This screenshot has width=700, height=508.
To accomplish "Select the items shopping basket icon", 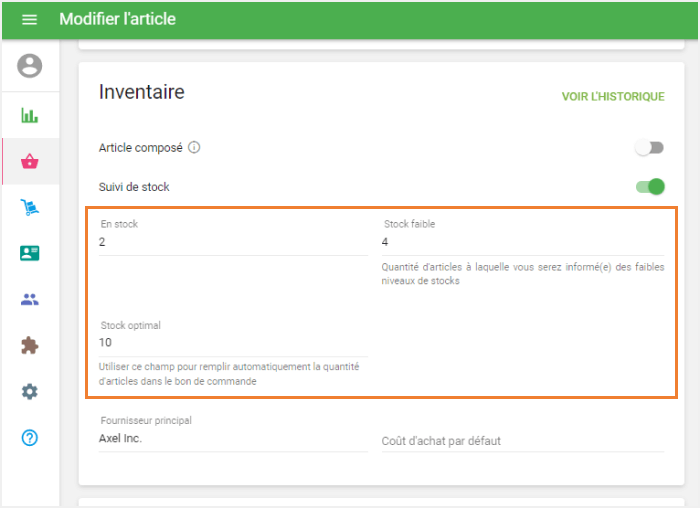I will (30, 161).
